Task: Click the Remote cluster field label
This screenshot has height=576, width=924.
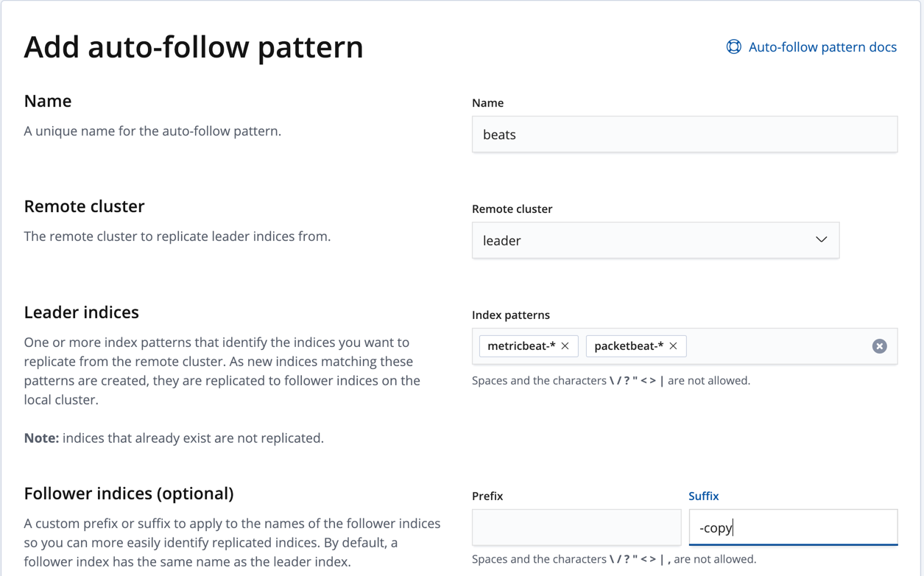Action: click(512, 208)
